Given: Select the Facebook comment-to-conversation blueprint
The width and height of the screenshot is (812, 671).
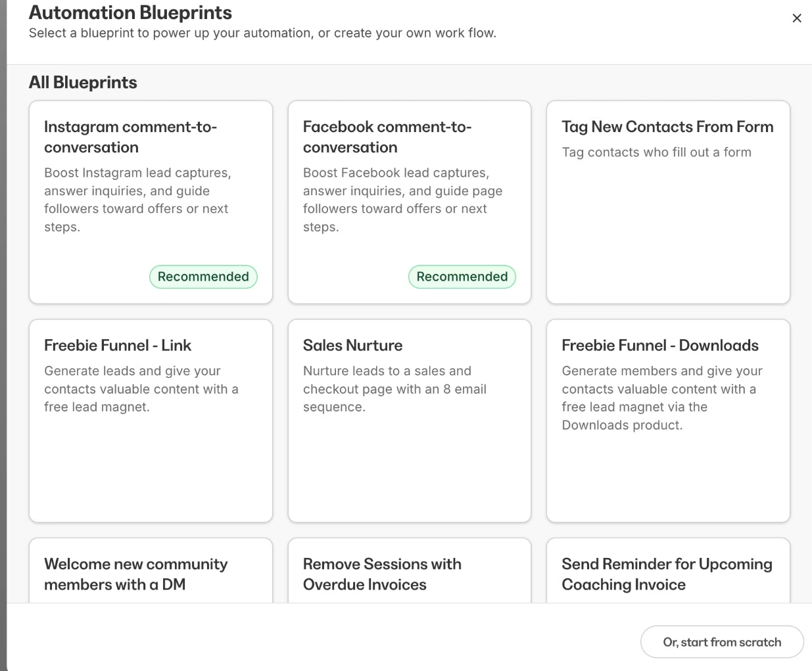Looking at the screenshot, I should 410,202.
